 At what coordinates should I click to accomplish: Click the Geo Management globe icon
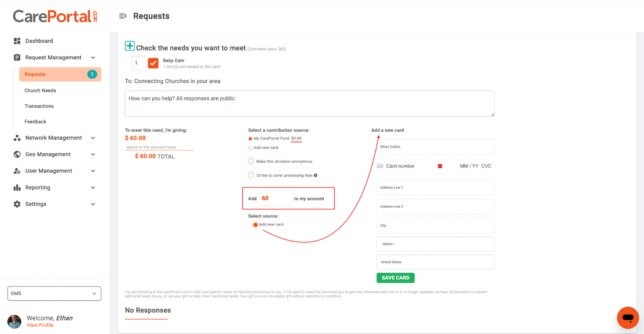point(16,154)
